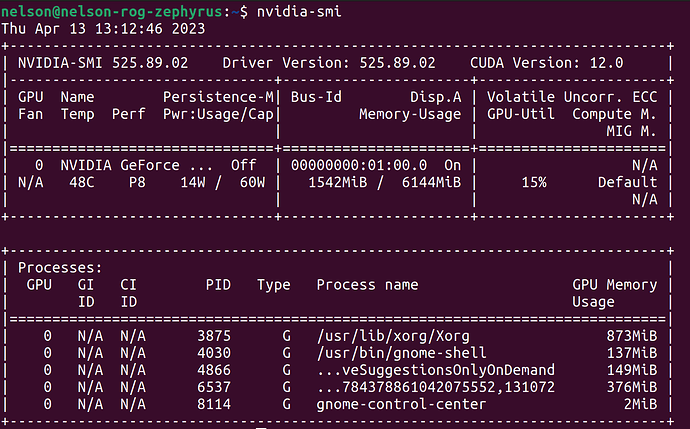
Task: Click PID 6537
Action: coord(214,387)
